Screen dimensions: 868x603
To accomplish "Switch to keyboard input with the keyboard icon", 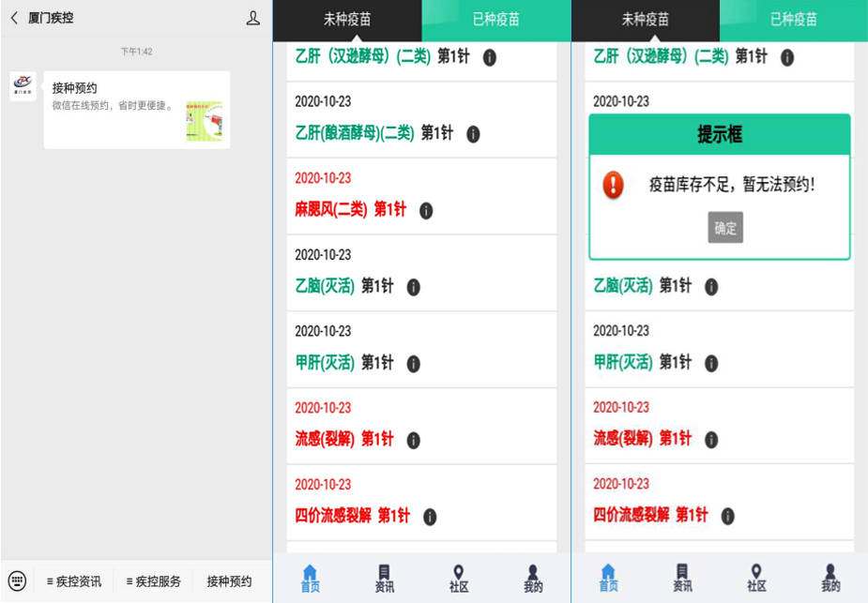I will 17,580.
